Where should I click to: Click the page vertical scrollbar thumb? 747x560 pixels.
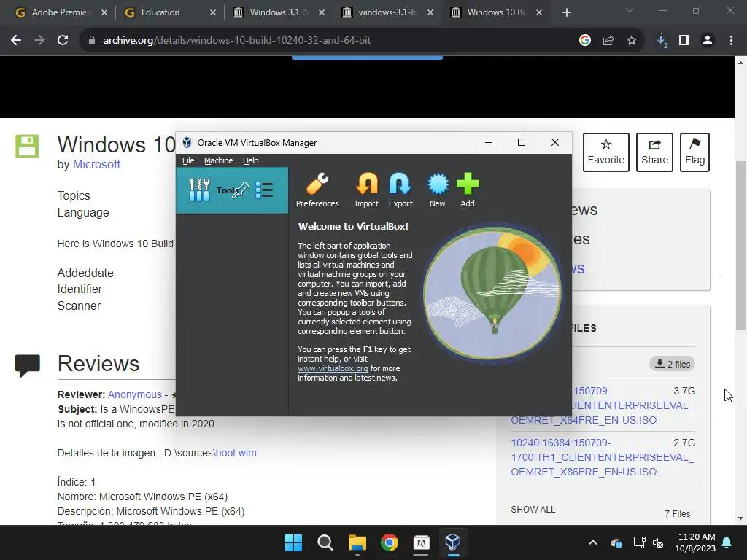[740, 245]
